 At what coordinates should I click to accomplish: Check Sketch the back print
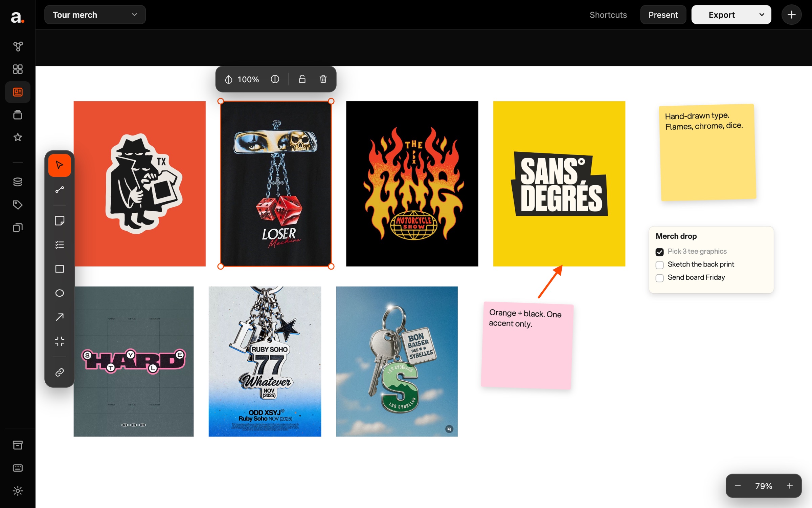659,265
